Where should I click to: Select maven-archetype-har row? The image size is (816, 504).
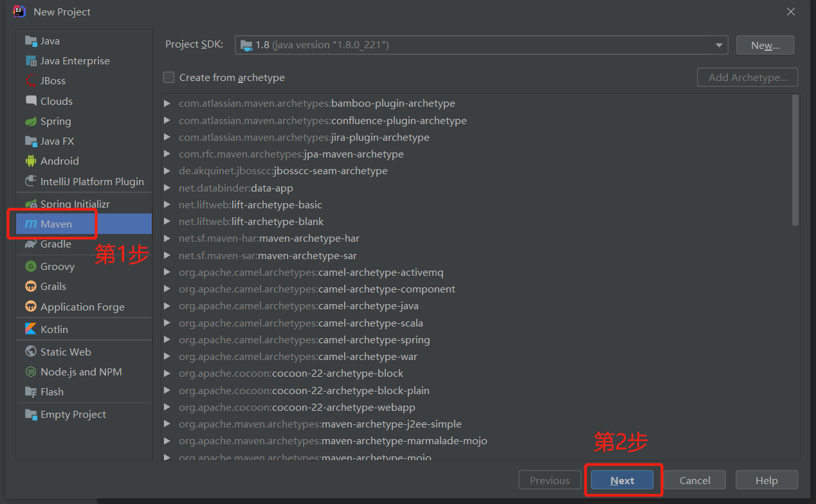pos(476,239)
